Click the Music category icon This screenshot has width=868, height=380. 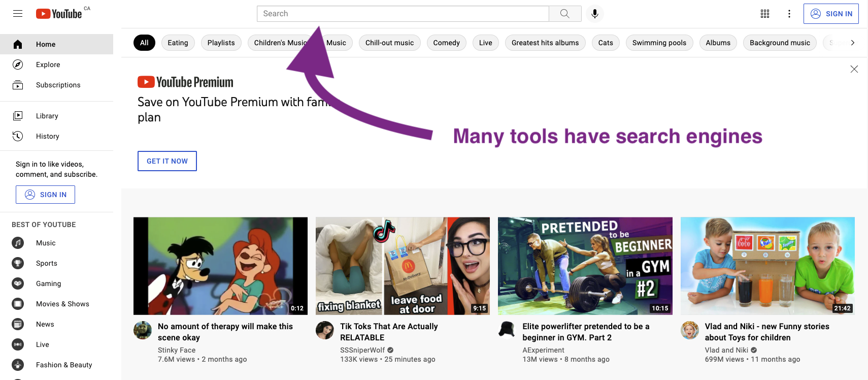click(18, 243)
